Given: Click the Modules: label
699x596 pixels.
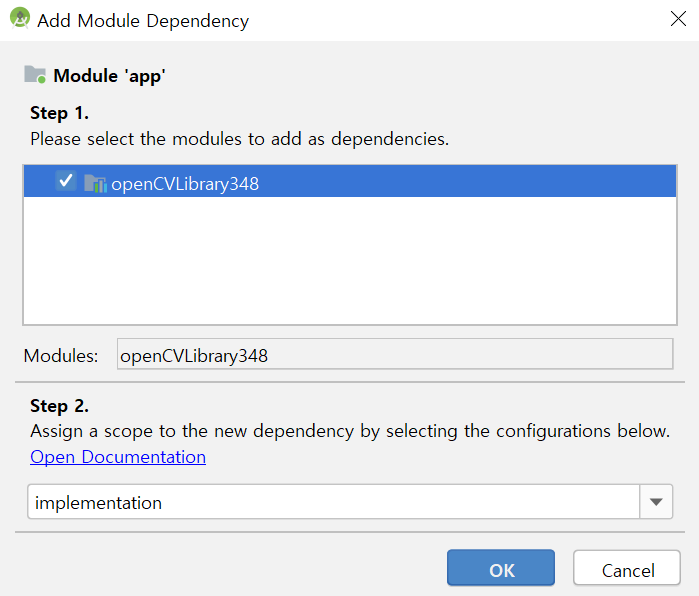Looking at the screenshot, I should pos(61,356).
